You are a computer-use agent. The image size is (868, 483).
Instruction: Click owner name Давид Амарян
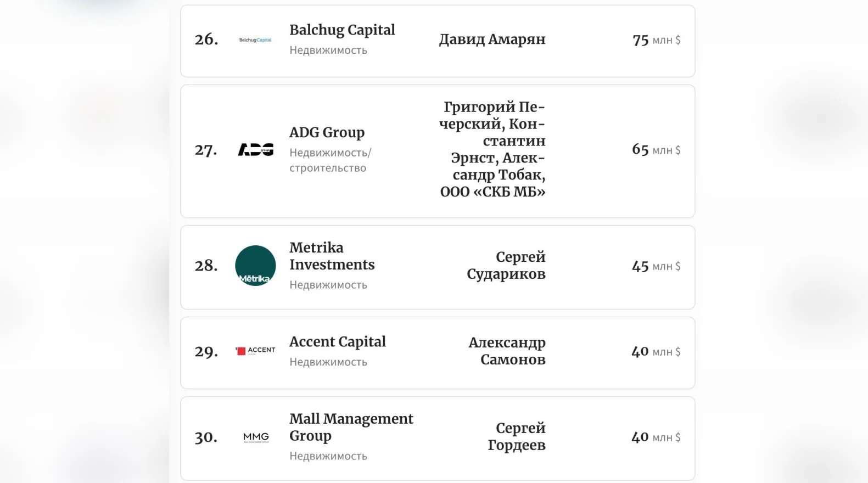492,40
